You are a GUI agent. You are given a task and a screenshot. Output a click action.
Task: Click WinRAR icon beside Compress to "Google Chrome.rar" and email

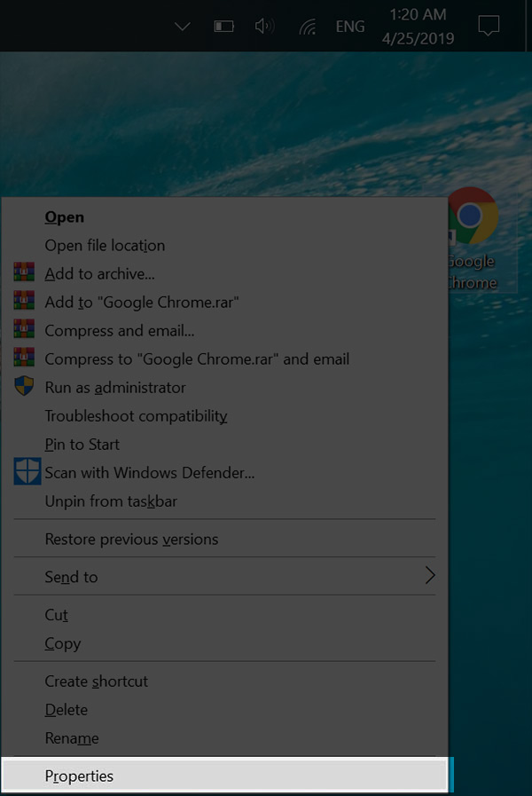pyautogui.click(x=24, y=357)
